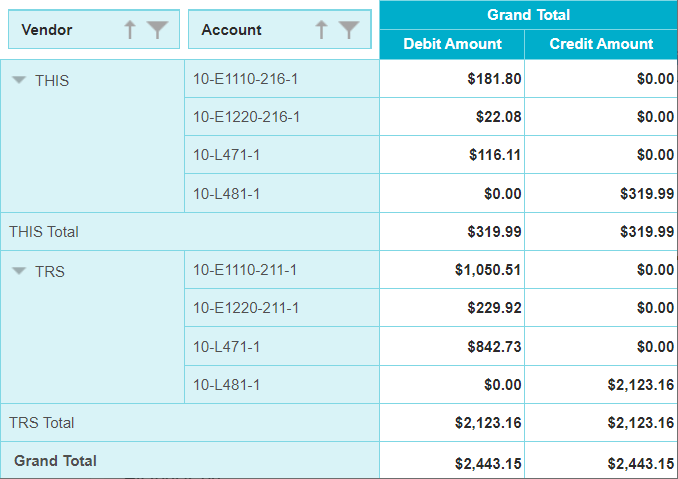Viewport: 678px width, 479px height.
Task: Click the THIS Total row label
Action: tap(44, 231)
